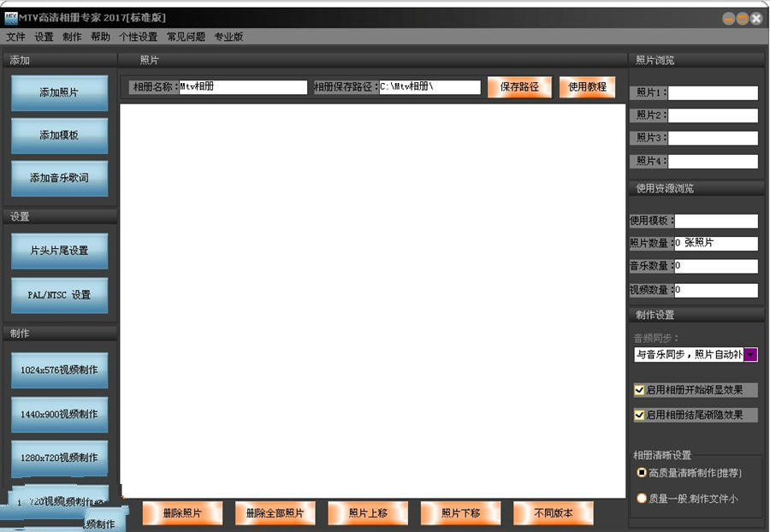Minimize window with the orange title-bar button
770x532 pixels.
coord(728,18)
